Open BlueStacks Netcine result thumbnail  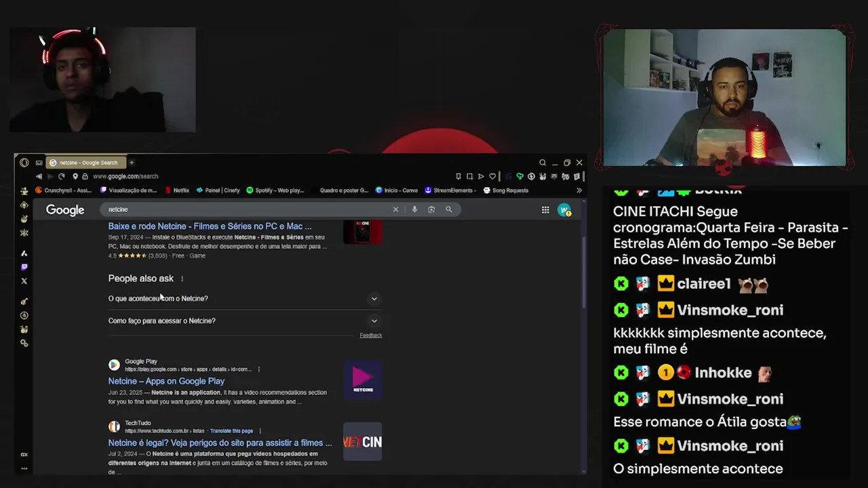(x=363, y=232)
